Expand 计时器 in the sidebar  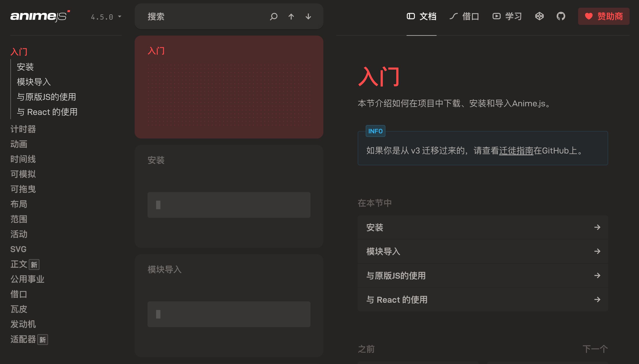23,129
